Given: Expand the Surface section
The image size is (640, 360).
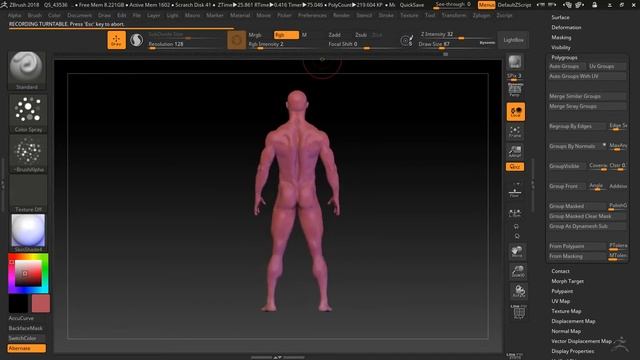Looking at the screenshot, I should 560,18.
